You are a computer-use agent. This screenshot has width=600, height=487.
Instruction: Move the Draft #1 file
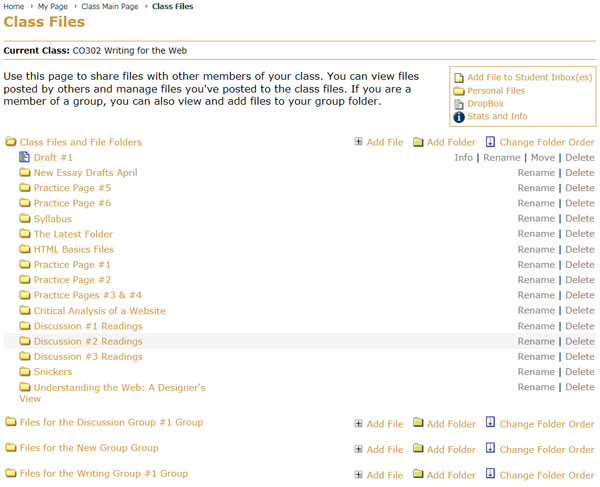click(542, 157)
